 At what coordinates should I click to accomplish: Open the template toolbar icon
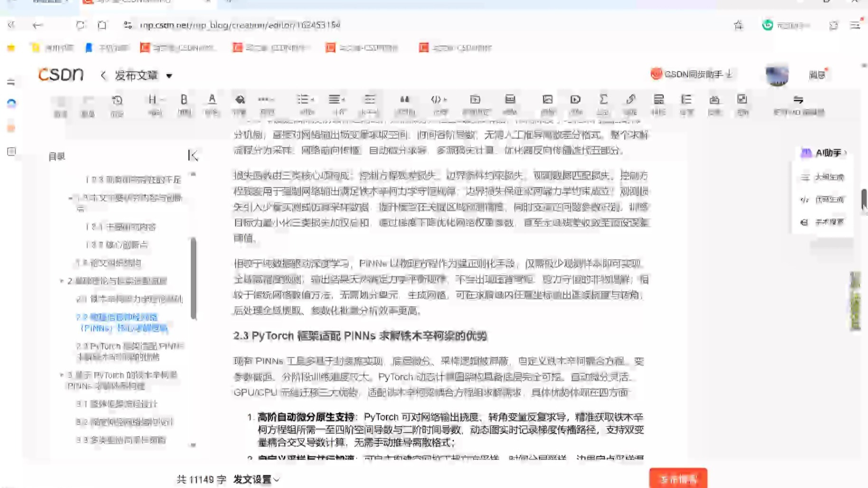click(659, 105)
